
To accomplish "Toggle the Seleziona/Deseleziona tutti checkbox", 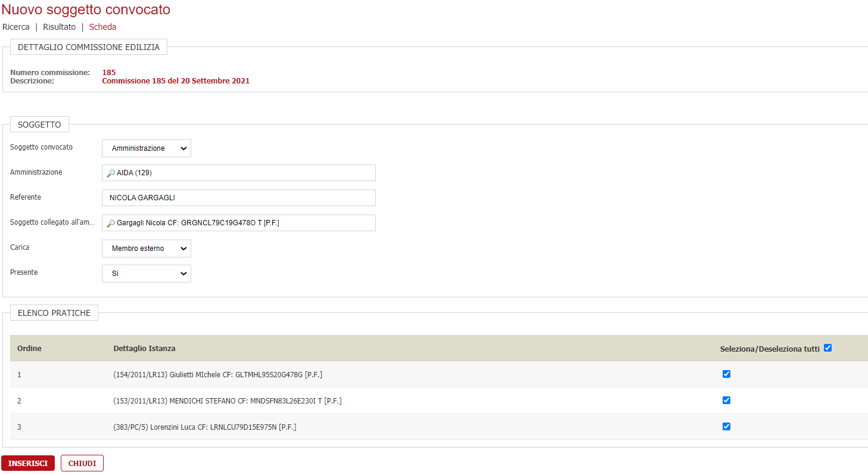I will click(827, 348).
